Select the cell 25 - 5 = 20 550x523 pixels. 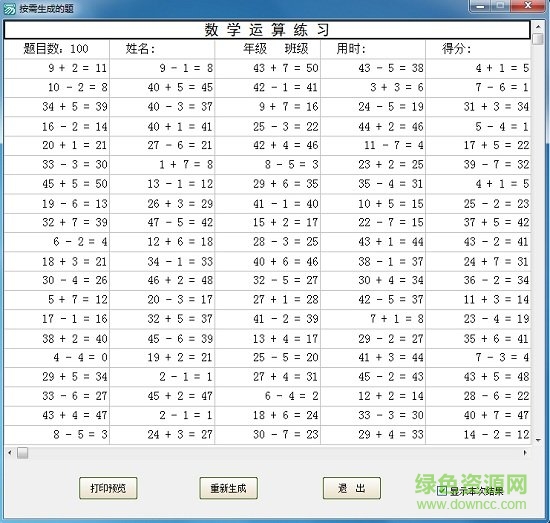click(268, 358)
